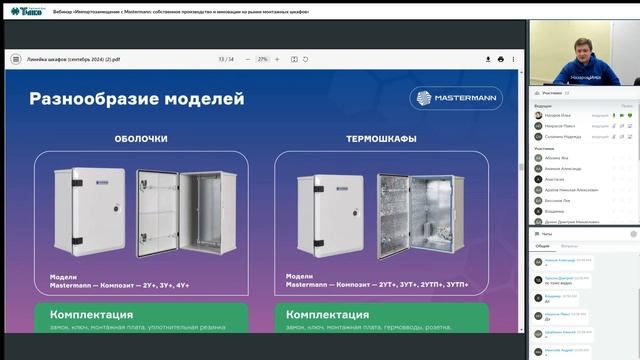Screen dimensions: 640x360
Task: Click the PDF vertical scrollbar
Action: click(521, 167)
